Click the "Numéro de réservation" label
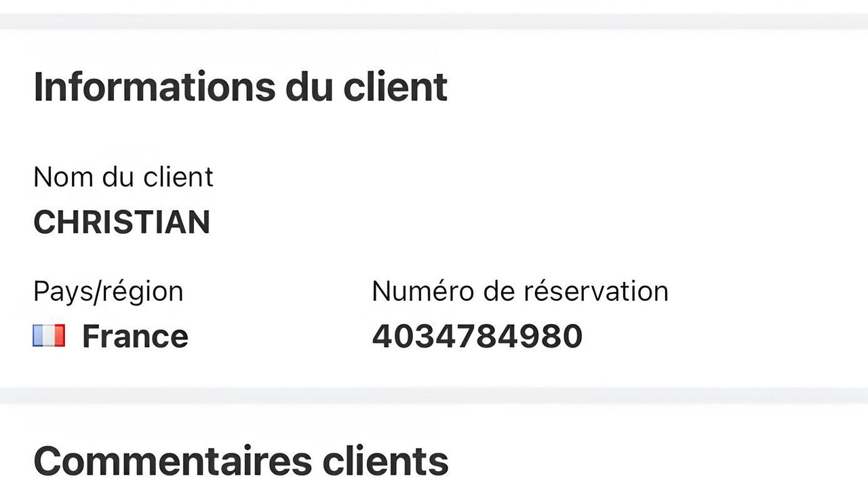 click(x=519, y=291)
